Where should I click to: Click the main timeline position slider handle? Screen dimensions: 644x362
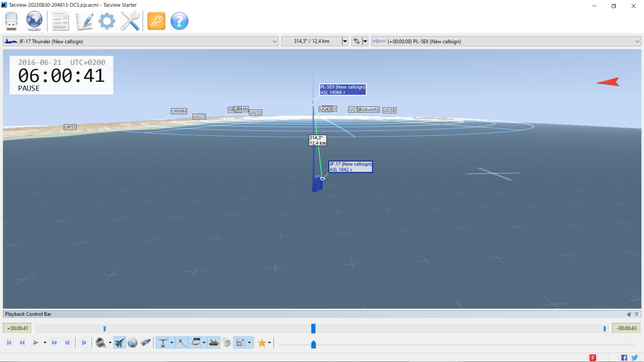[x=313, y=328]
